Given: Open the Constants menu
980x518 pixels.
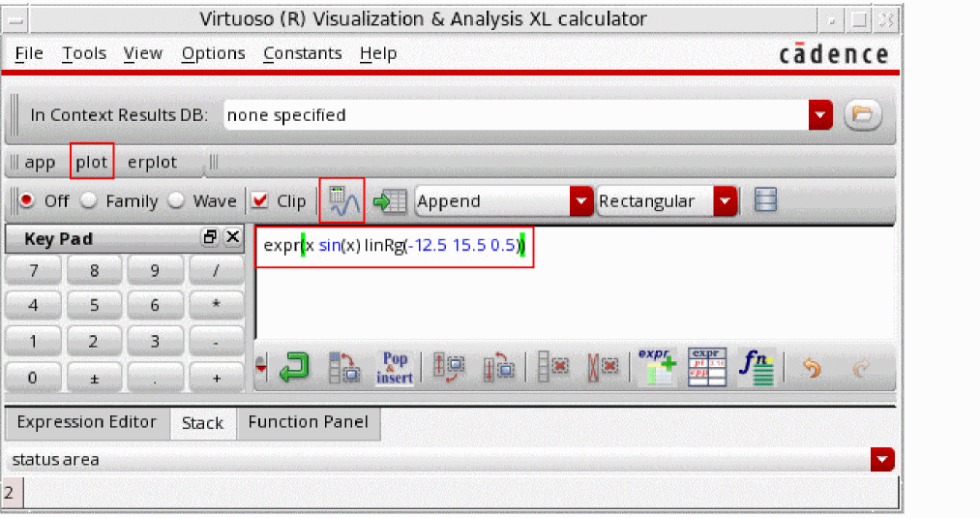Looking at the screenshot, I should (303, 54).
